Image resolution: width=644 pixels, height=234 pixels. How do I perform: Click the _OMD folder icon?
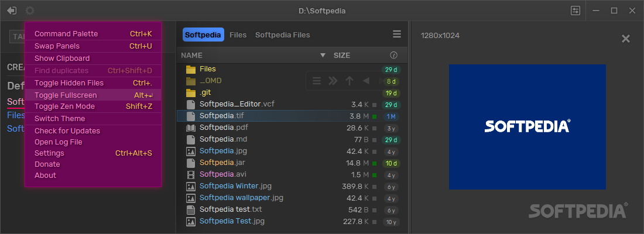pyautogui.click(x=191, y=81)
